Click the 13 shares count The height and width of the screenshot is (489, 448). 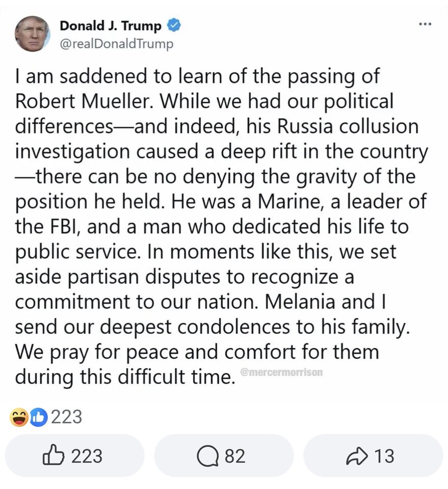point(383,456)
